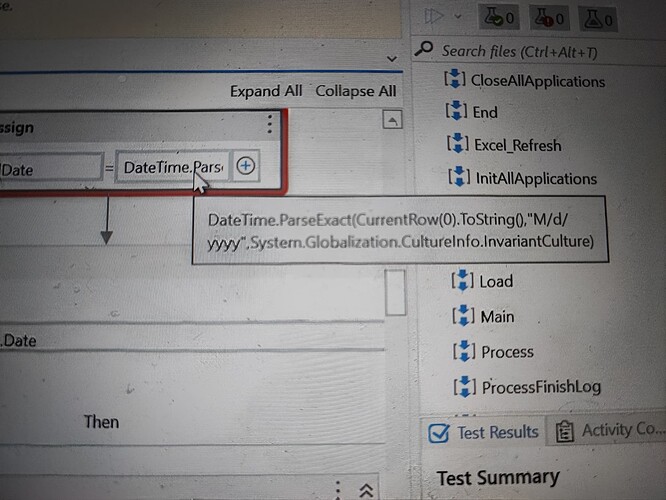Click the Excel_Refresh workflow icon
Image resolution: width=666 pixels, height=500 pixels.
(458, 143)
